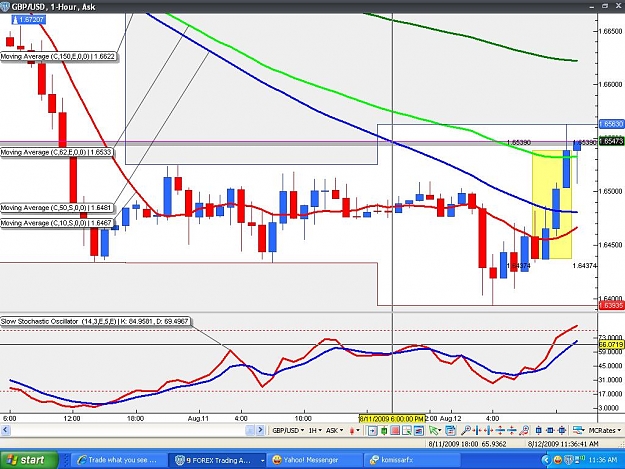Screen dimensions: 625x469
Task: Switch to 9 FOREX Trading taskbar item
Action: tap(217, 460)
